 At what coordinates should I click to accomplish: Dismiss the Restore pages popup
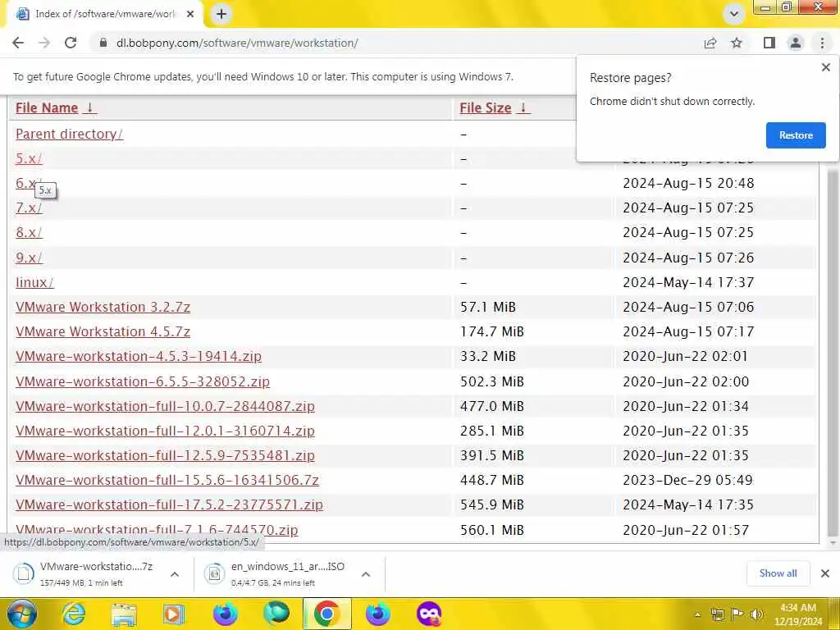[825, 67]
